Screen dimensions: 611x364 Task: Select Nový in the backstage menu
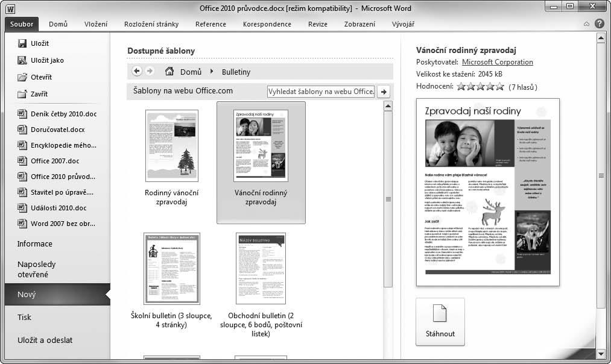(57, 294)
